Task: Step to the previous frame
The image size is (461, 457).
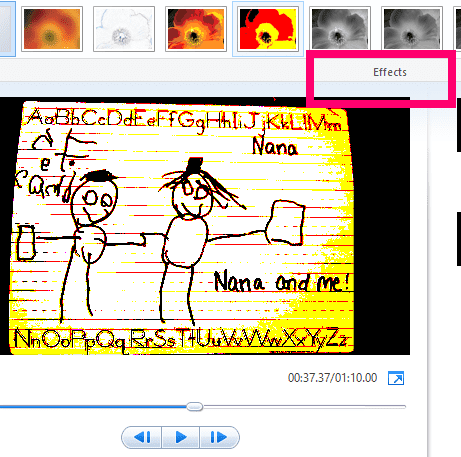Action: click(142, 437)
